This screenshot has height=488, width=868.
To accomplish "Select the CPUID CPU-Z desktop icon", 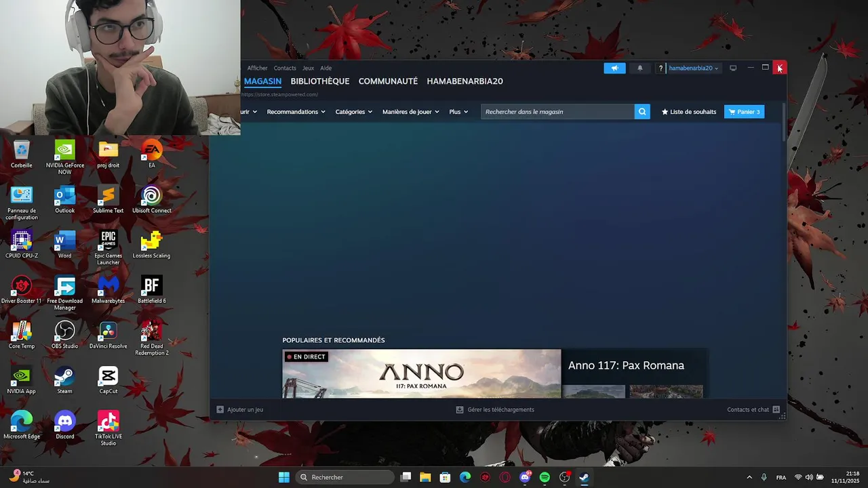I will pos(21,245).
